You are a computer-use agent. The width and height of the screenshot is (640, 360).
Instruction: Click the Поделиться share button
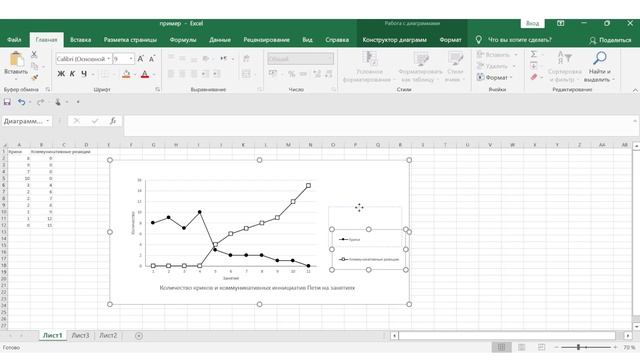pyautogui.click(x=611, y=40)
